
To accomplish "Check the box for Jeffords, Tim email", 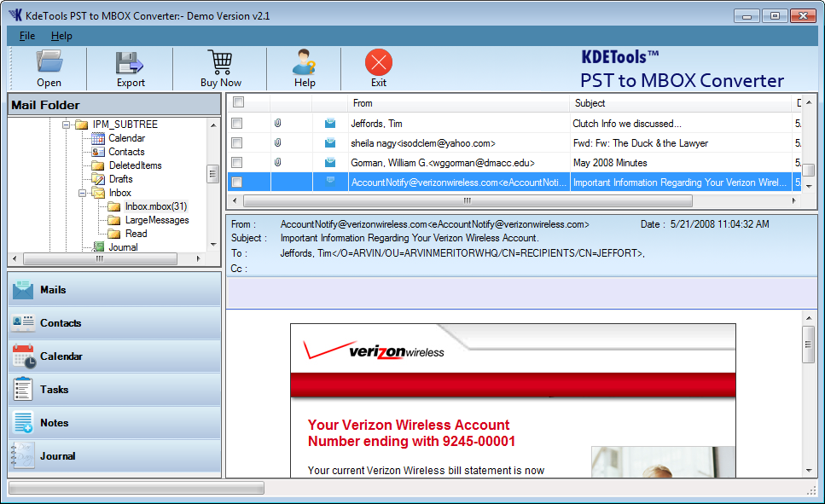I will [237, 124].
